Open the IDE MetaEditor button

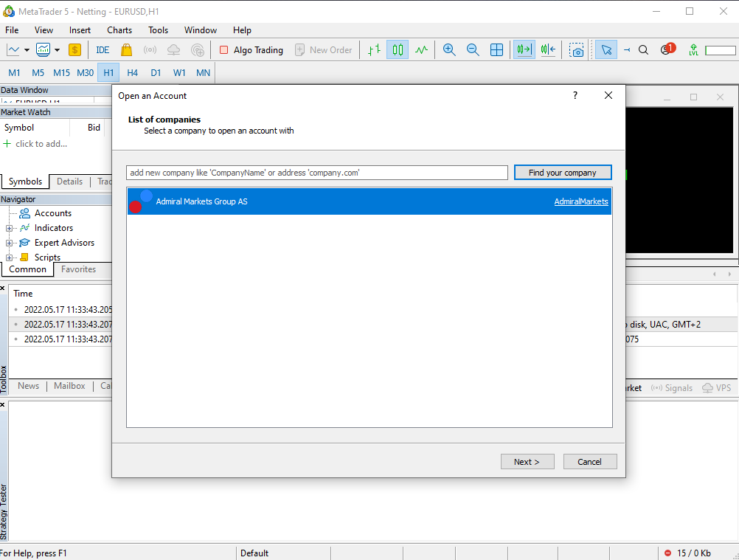click(103, 50)
